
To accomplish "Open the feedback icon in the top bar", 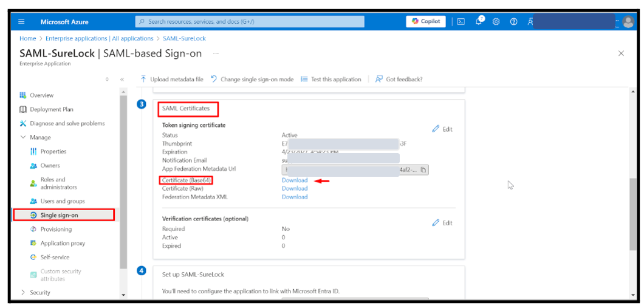I will tap(530, 22).
